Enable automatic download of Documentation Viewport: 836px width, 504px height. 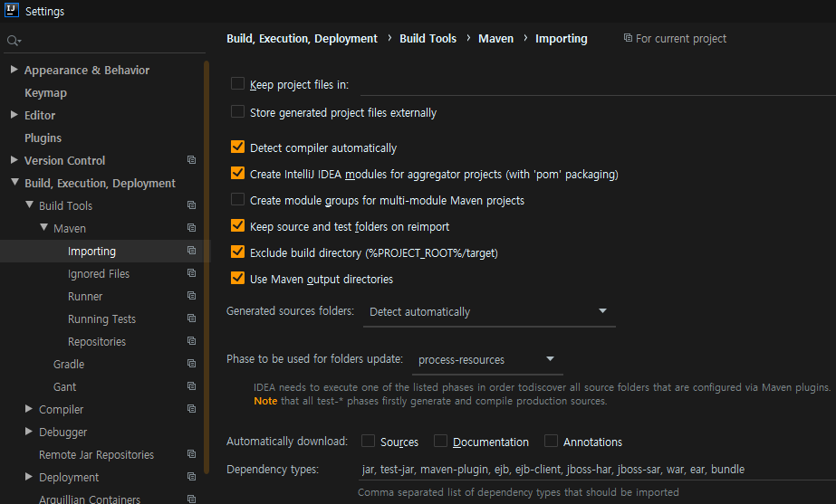click(440, 441)
